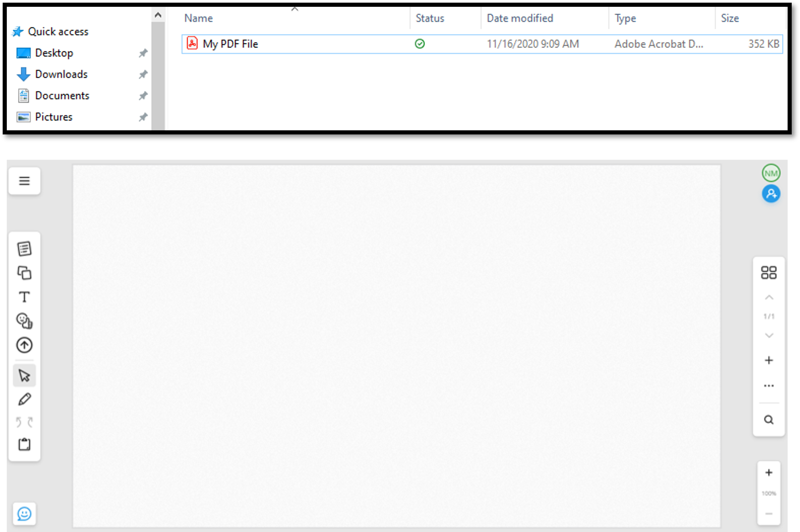Image resolution: width=800 pixels, height=532 pixels.
Task: Click the more options ellipsis button
Action: tap(768, 385)
